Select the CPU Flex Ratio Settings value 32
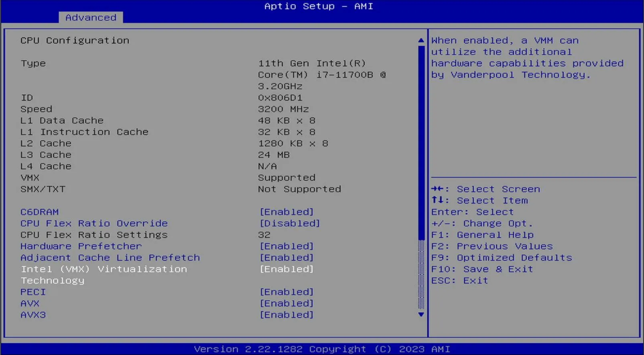 point(264,235)
